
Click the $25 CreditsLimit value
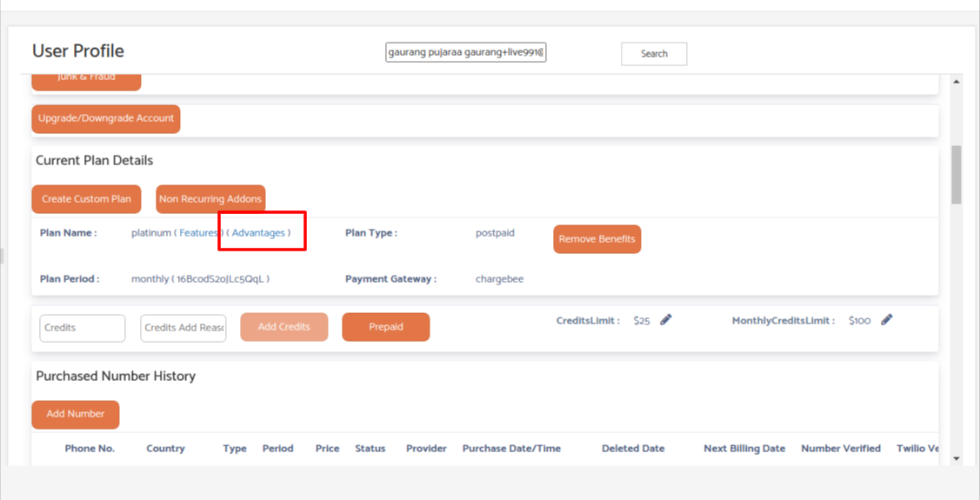click(x=642, y=321)
